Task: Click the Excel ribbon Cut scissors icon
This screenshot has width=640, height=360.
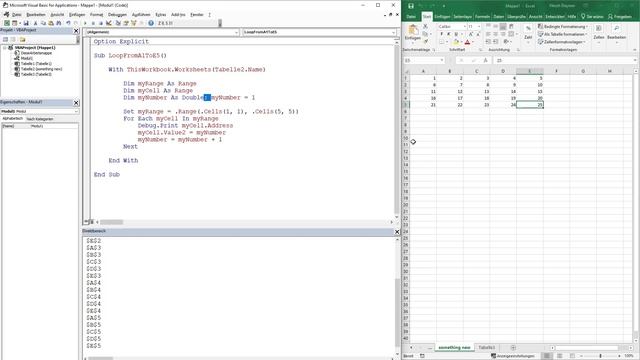Action: (425, 27)
